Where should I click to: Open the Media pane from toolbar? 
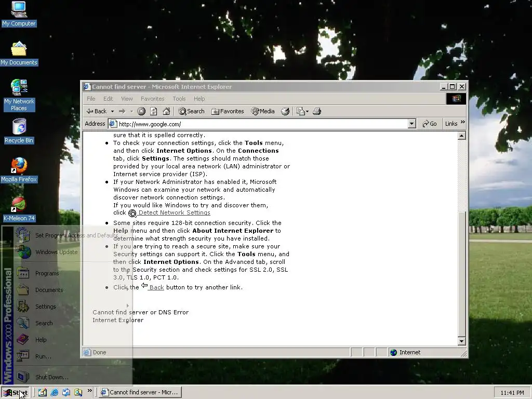pos(263,111)
